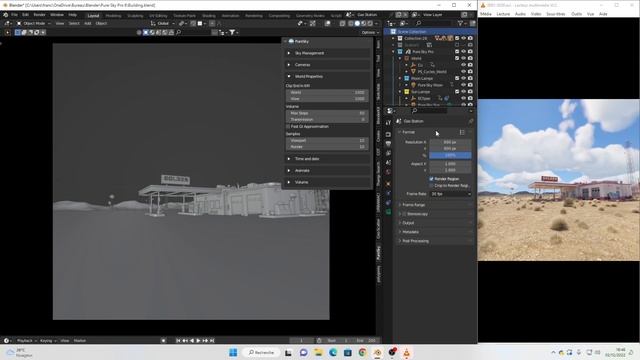Expand the Frame Range panel
The width and height of the screenshot is (640, 360).
point(435,205)
